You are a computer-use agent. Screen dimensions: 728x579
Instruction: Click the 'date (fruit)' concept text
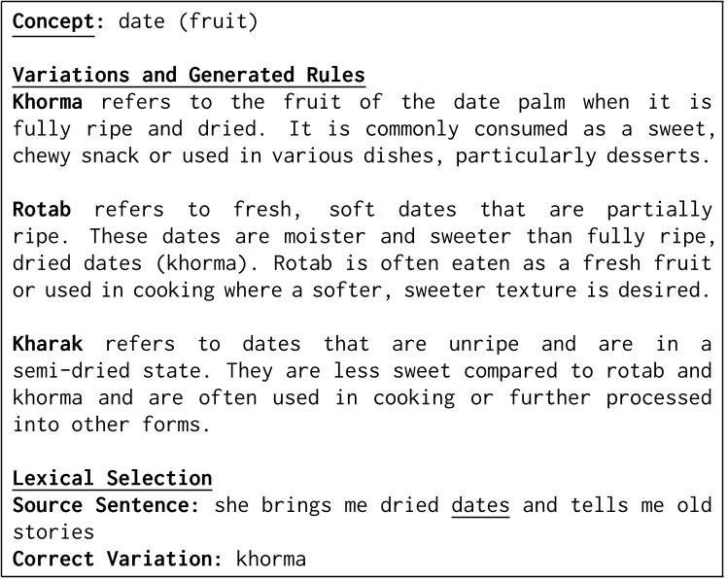click(189, 21)
